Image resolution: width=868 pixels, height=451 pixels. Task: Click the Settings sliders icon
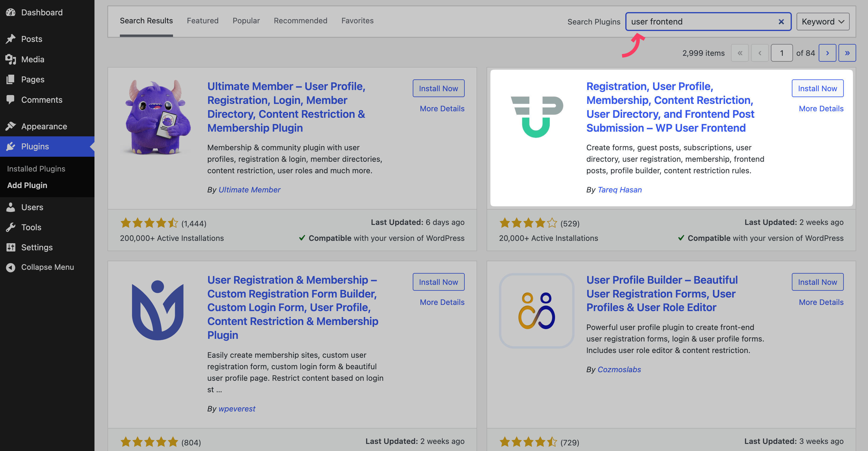(11, 247)
